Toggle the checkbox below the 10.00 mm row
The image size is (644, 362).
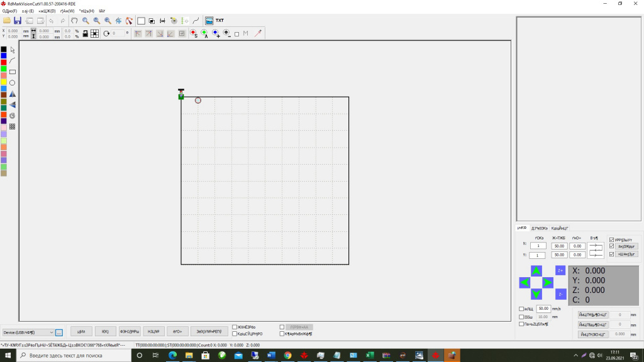521,324
